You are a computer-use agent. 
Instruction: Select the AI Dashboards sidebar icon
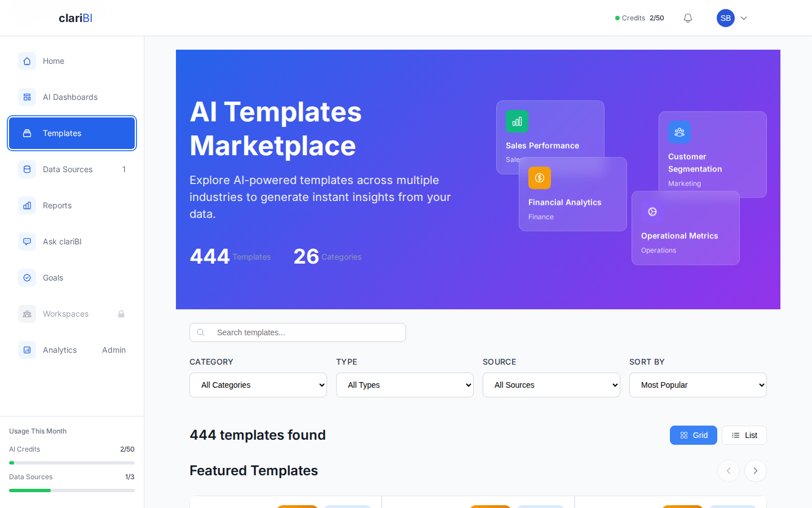[27, 97]
